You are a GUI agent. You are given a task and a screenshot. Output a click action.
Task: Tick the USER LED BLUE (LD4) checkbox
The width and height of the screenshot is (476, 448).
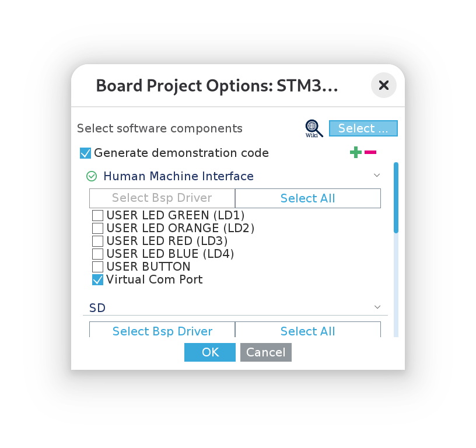(x=98, y=254)
